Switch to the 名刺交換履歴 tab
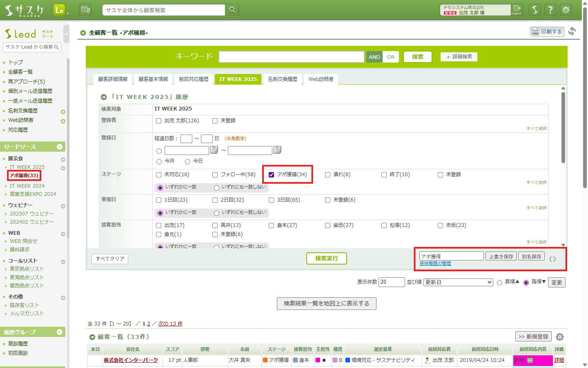The height and width of the screenshot is (368, 588). pyautogui.click(x=282, y=79)
